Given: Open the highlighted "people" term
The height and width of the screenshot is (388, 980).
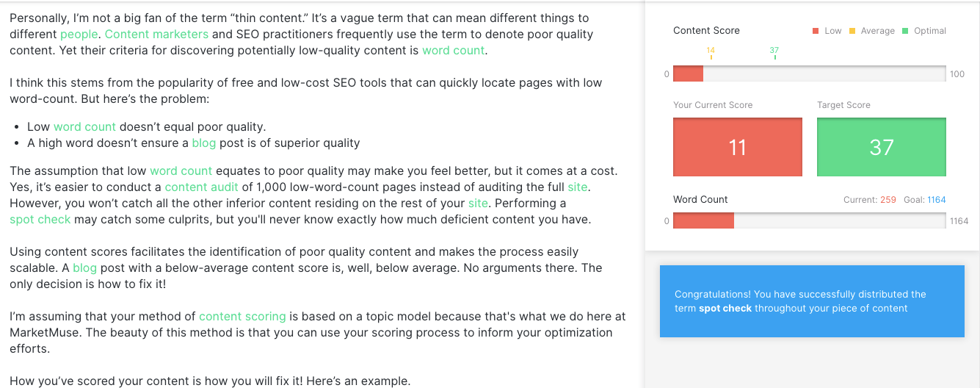Looking at the screenshot, I should (79, 35).
